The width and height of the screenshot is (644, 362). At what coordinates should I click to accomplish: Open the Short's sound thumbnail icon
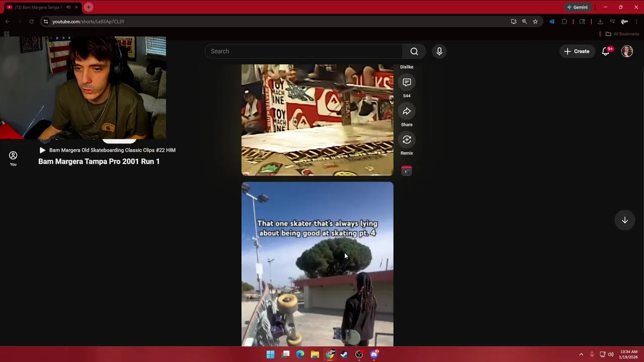pos(407,171)
